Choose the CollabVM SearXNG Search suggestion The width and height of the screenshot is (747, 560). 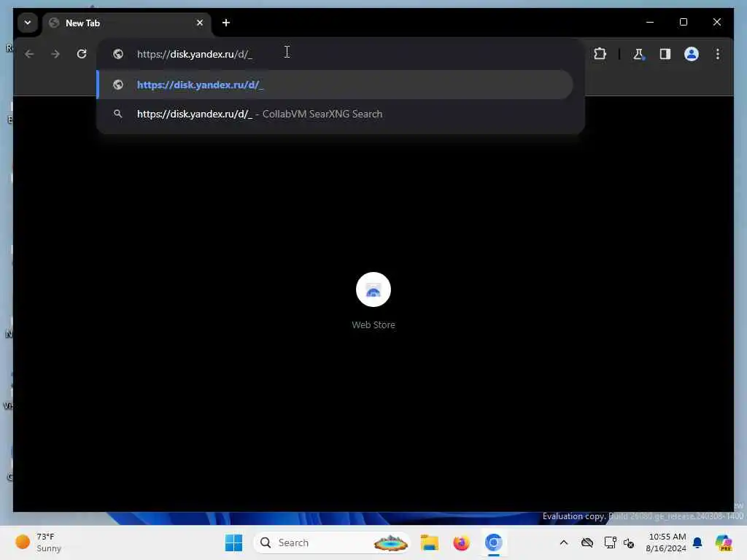pos(335,114)
